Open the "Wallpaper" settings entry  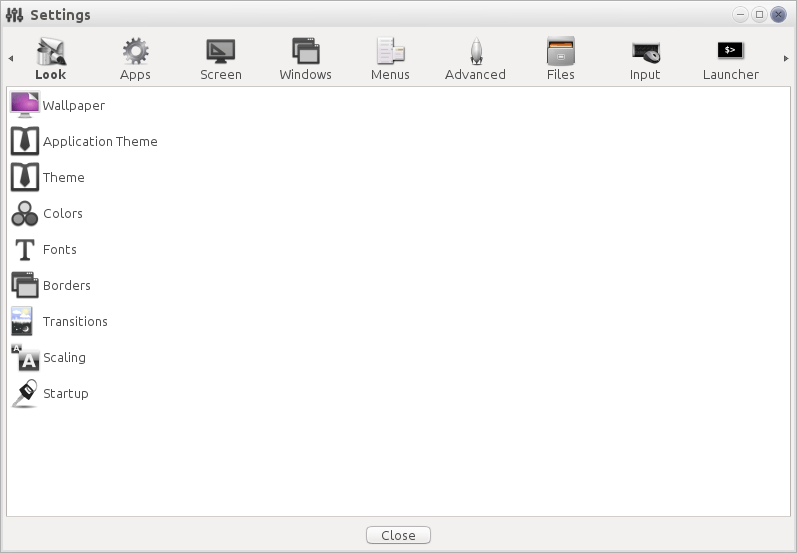(74, 105)
